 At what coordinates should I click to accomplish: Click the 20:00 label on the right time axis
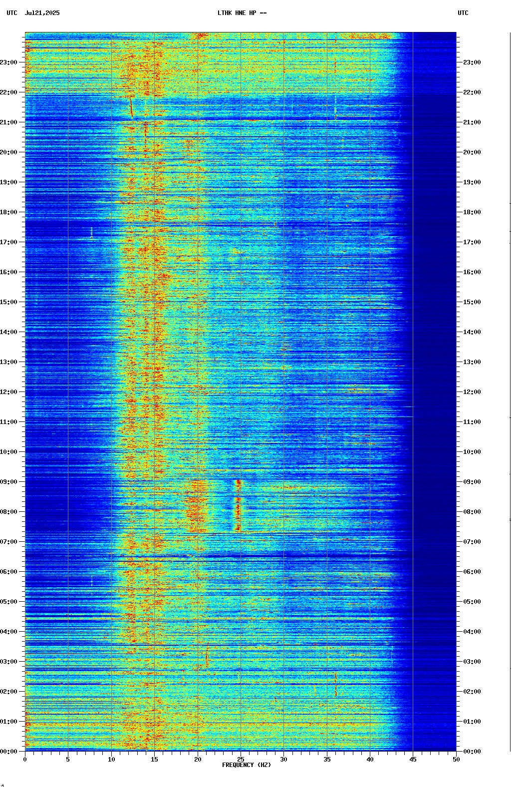tap(472, 152)
